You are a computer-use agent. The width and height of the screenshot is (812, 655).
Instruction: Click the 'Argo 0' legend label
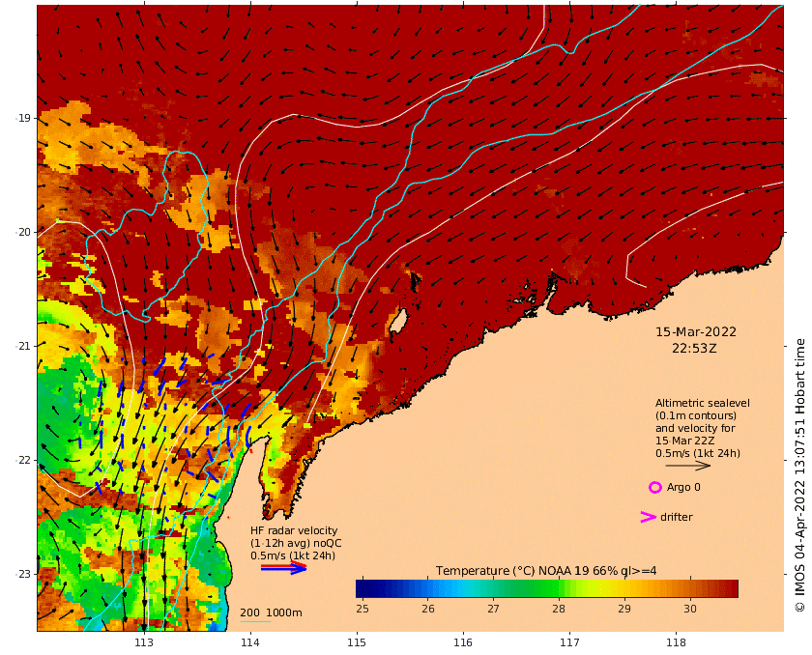click(x=683, y=487)
